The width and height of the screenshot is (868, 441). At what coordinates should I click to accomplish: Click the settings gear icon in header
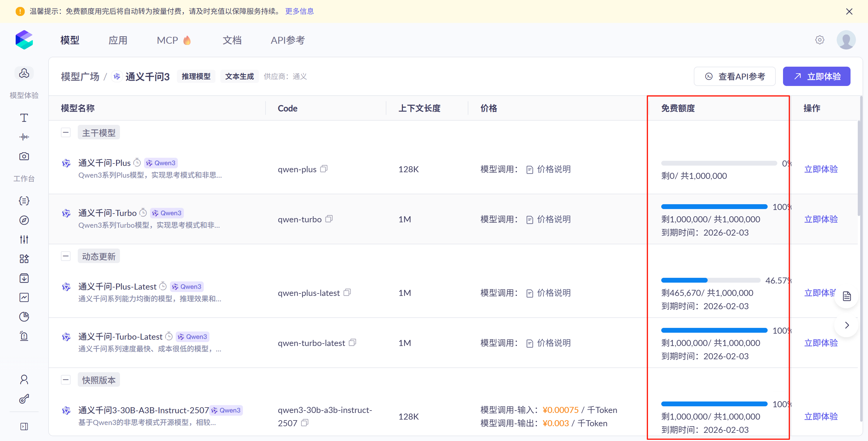(819, 40)
